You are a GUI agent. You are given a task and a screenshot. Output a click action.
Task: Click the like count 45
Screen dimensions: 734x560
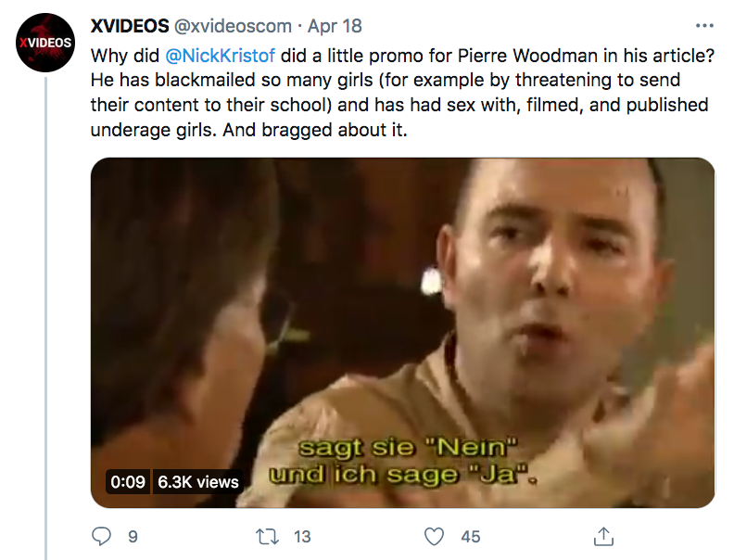click(471, 537)
